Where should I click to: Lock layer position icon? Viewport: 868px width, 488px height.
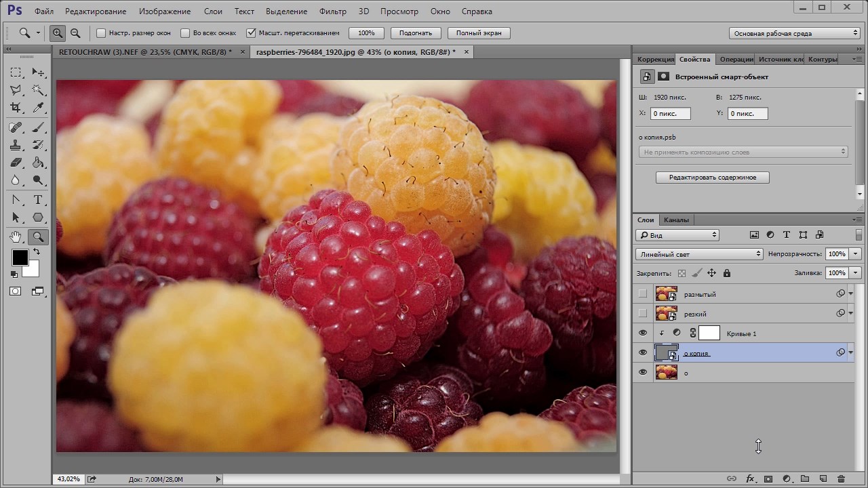(711, 273)
